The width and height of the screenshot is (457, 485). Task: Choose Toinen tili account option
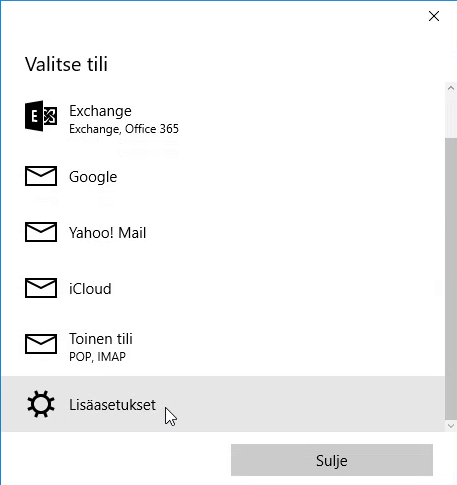pyautogui.click(x=223, y=346)
